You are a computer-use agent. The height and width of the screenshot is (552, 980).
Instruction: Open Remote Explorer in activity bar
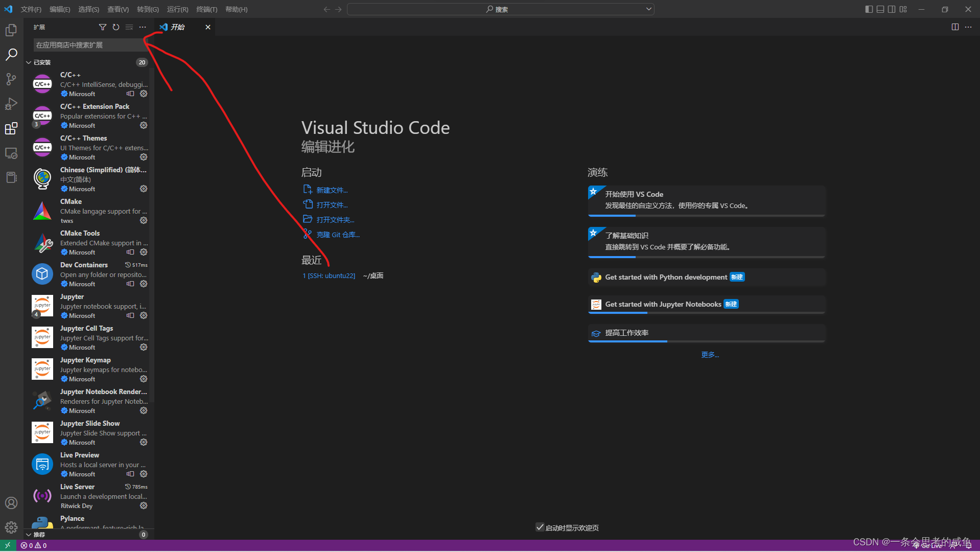11,153
